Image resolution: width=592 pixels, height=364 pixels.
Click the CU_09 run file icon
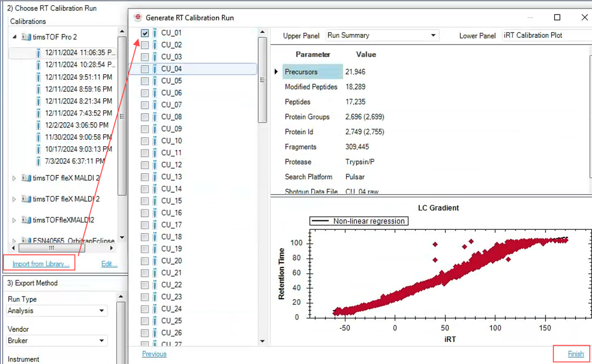click(155, 129)
